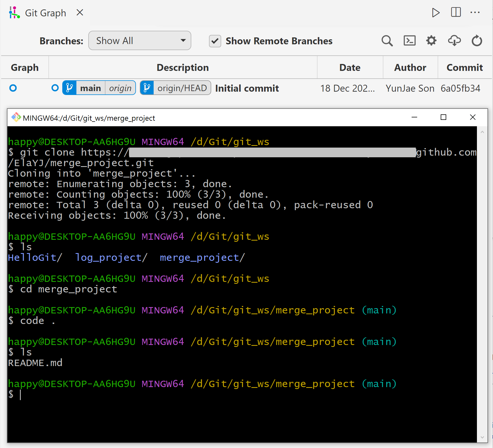The height and width of the screenshot is (448, 493).
Task: Click the Git Bash icon in terminal title bar
Action: pyautogui.click(x=16, y=117)
